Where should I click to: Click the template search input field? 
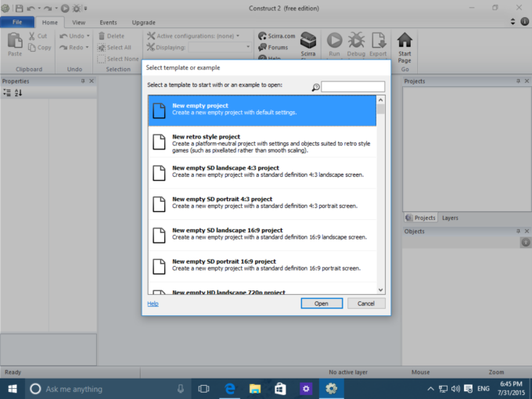[x=353, y=87]
